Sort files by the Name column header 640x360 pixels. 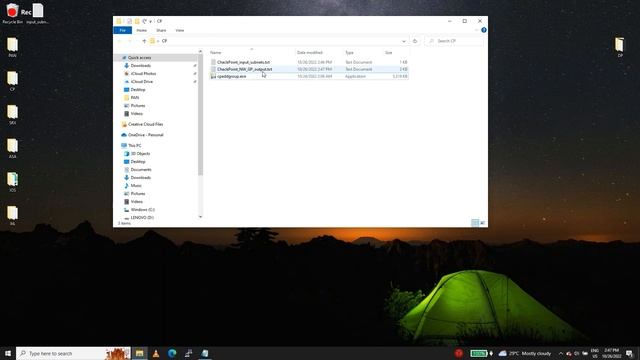coord(215,53)
